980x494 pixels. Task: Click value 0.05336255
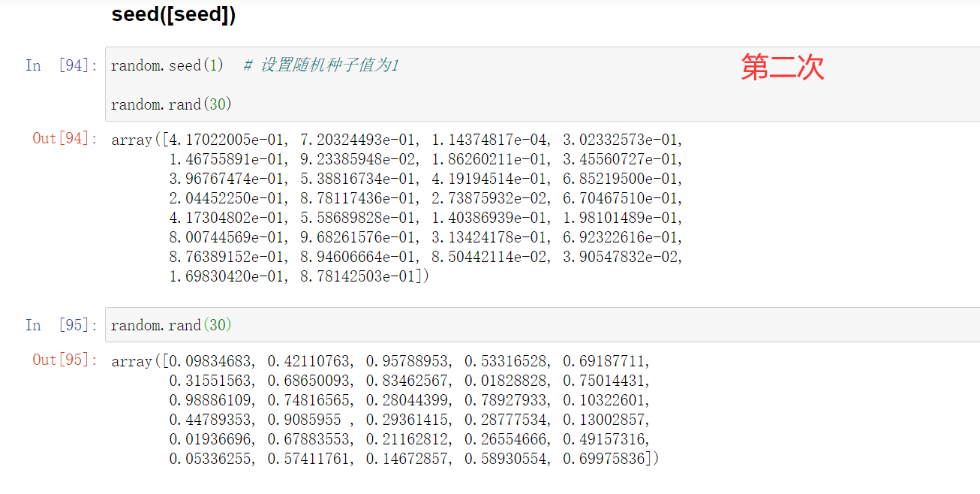pyautogui.click(x=211, y=459)
